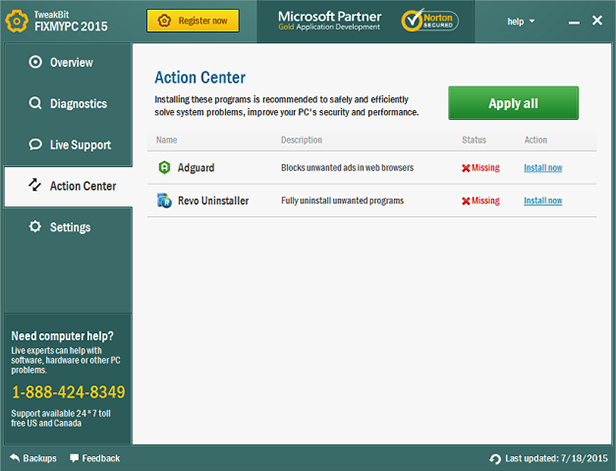This screenshot has height=471, width=616.
Task: Click the gear icon inside Register now button
Action: pos(164,20)
